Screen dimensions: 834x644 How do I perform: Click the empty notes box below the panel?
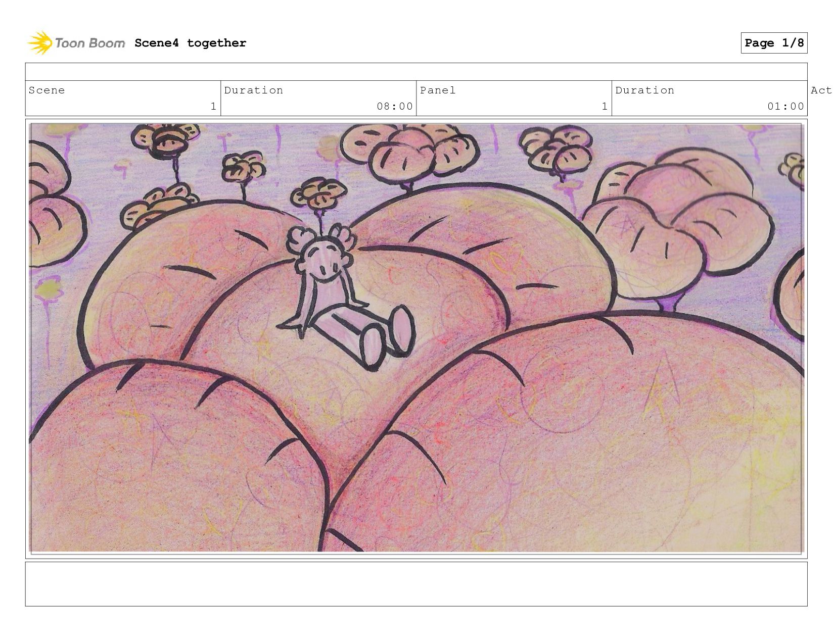[x=416, y=584]
